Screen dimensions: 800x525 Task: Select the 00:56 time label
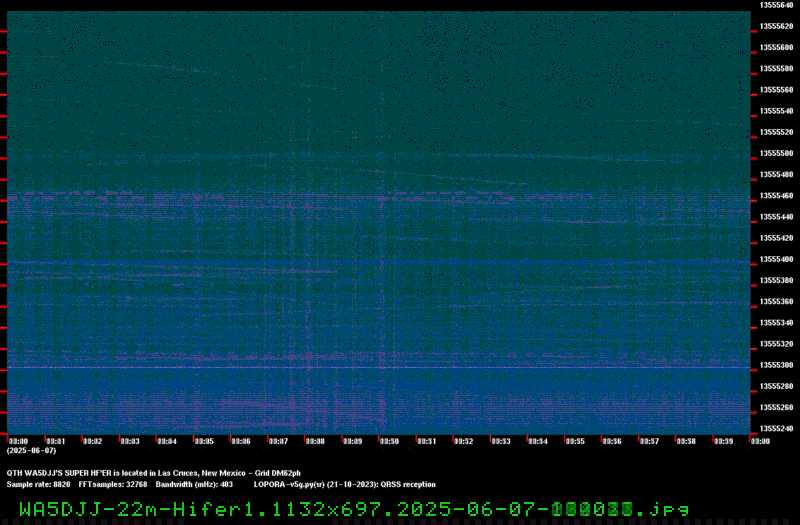pyautogui.click(x=612, y=441)
